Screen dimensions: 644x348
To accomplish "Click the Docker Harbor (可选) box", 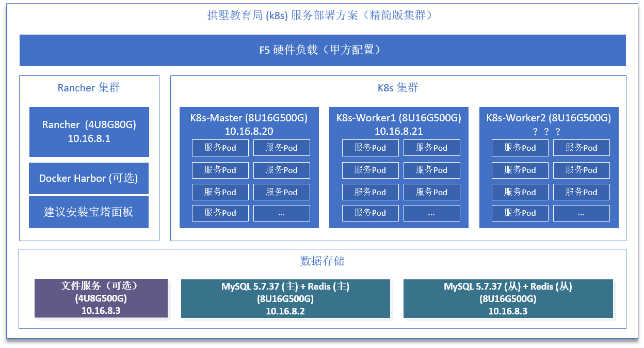I will tap(89, 178).
